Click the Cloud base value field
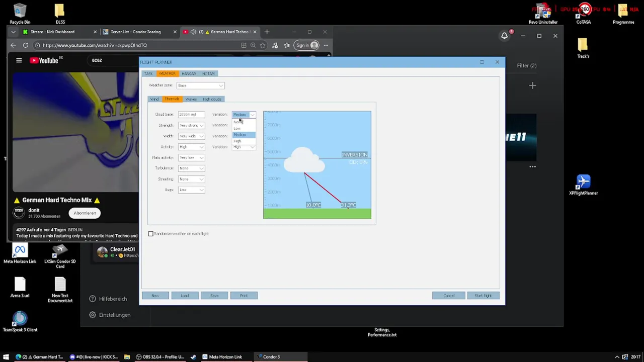The image size is (644, 362). point(191,115)
